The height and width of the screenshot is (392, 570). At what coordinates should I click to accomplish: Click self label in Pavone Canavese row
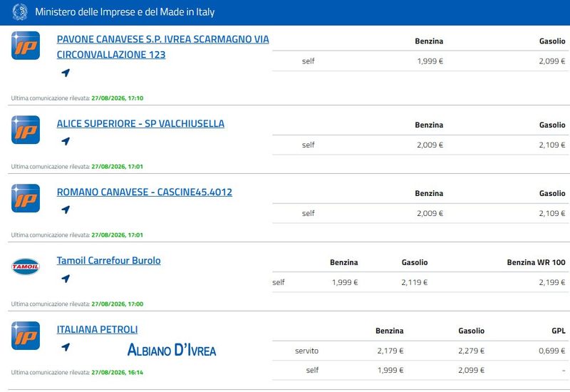tap(309, 61)
